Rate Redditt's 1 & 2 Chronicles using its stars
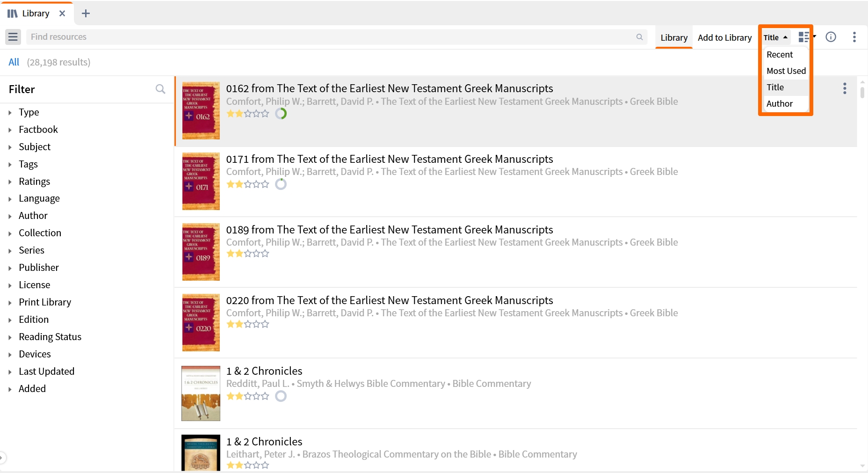868x473 pixels. click(248, 396)
